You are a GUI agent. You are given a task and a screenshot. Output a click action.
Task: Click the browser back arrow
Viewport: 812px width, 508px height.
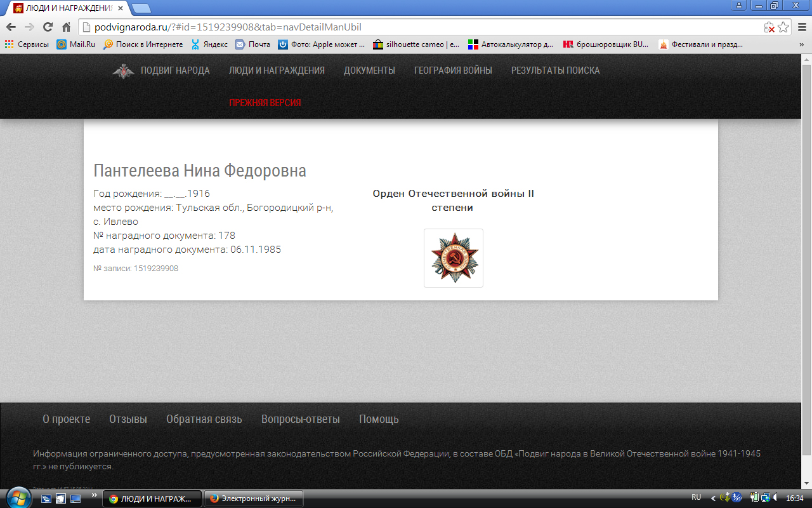pyautogui.click(x=11, y=27)
